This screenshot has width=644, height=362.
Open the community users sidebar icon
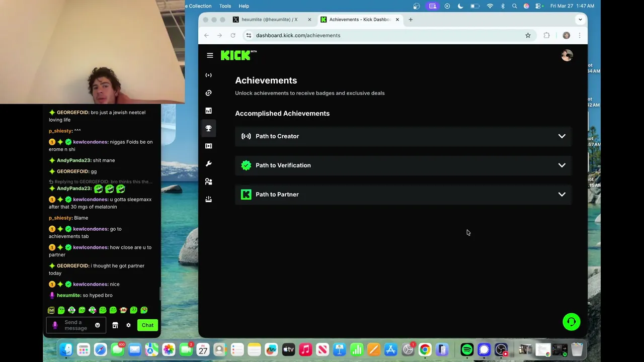point(209,182)
